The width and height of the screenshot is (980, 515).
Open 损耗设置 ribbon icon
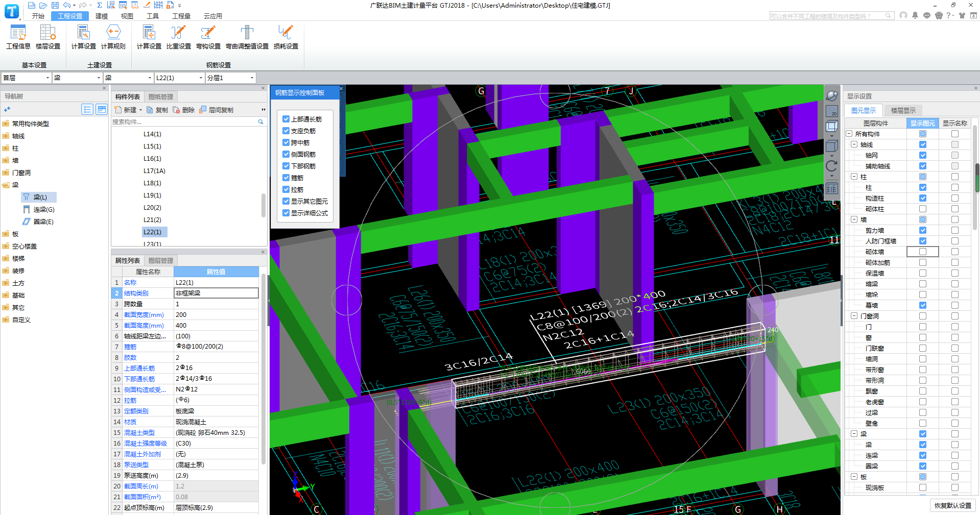pos(286,37)
